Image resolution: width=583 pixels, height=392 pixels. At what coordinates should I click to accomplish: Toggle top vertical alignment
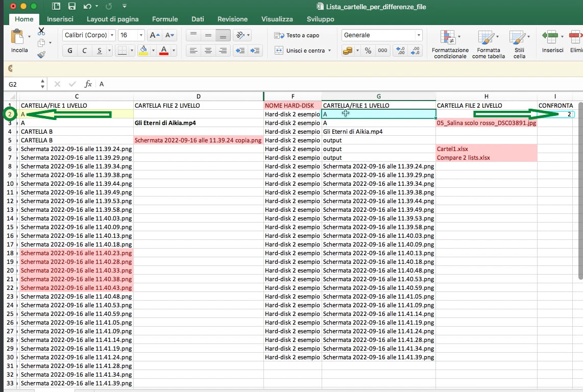click(x=193, y=35)
